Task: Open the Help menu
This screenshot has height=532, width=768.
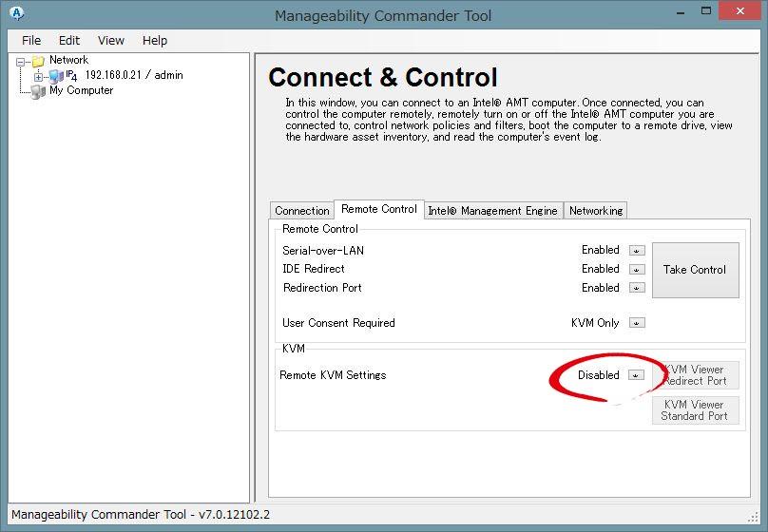Action: click(x=155, y=41)
